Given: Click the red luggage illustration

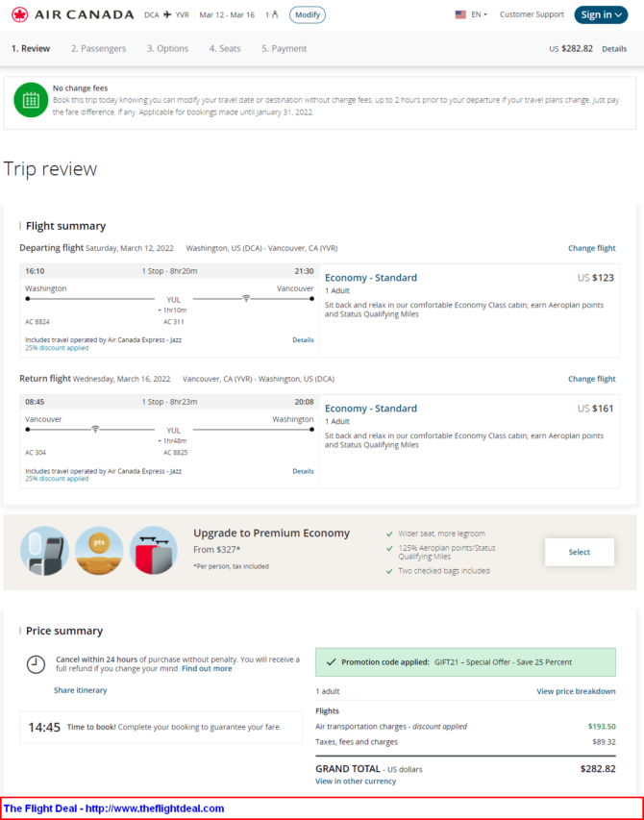Looking at the screenshot, I should 154,551.
